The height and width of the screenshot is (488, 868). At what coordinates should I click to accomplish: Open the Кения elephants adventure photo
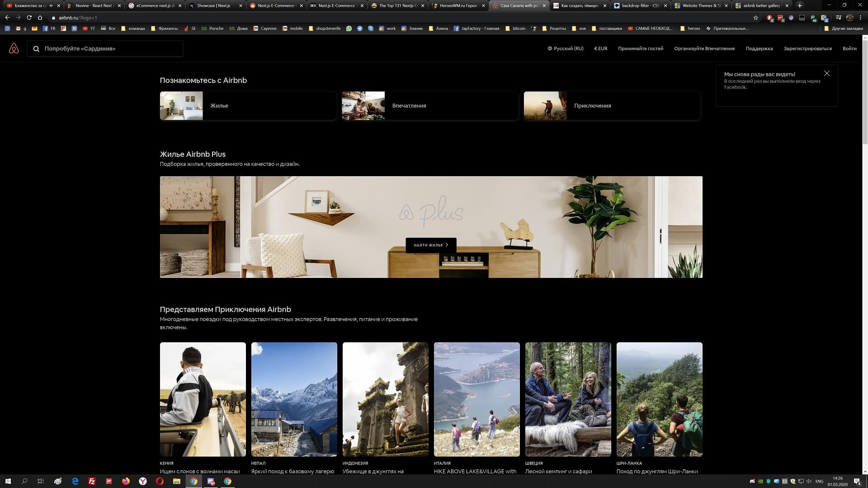tap(203, 399)
